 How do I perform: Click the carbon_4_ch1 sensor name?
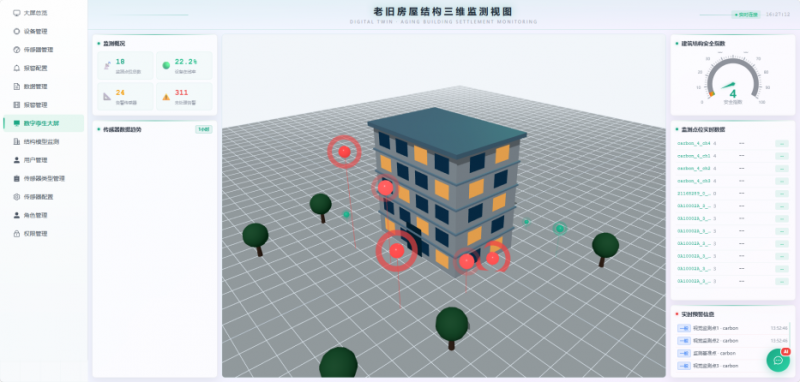(694, 156)
